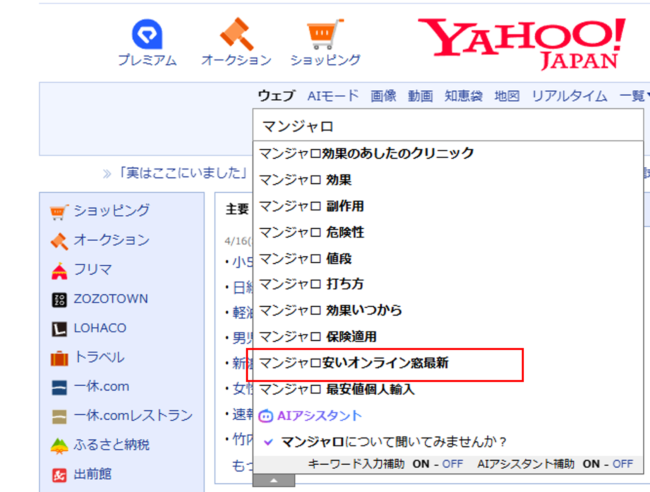This screenshot has width=650, height=492.
Task: Click the トラベル suitcase icon
Action: pyautogui.click(x=59, y=358)
